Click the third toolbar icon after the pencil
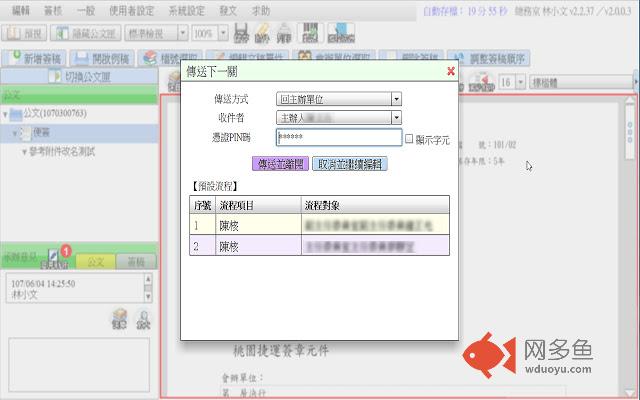This screenshot has width=640, height=400. click(284, 33)
